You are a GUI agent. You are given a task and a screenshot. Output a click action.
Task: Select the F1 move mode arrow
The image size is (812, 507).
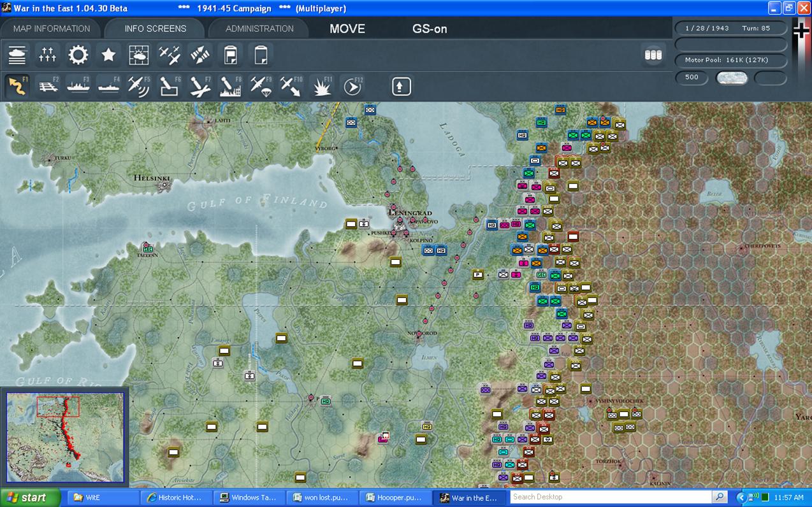(x=17, y=86)
